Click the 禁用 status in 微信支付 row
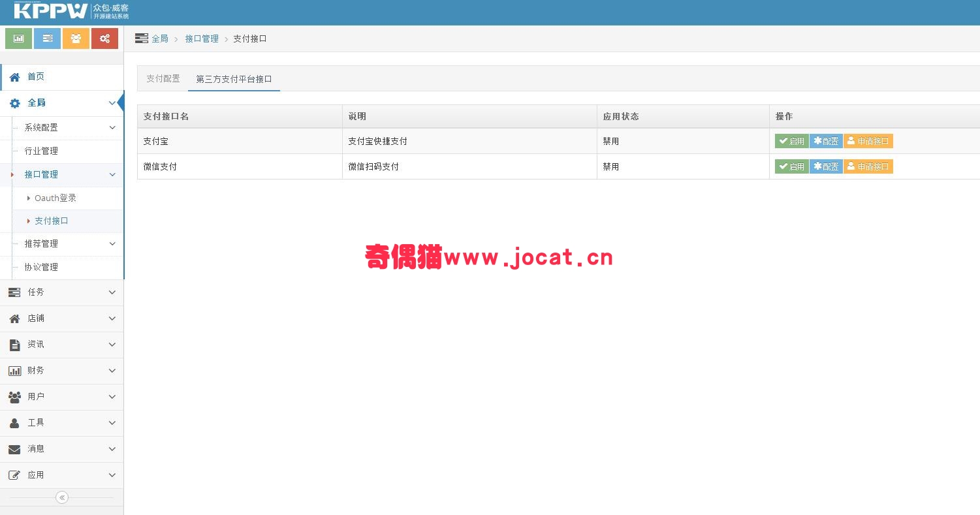Screen dimensions: 980x515 [611, 166]
